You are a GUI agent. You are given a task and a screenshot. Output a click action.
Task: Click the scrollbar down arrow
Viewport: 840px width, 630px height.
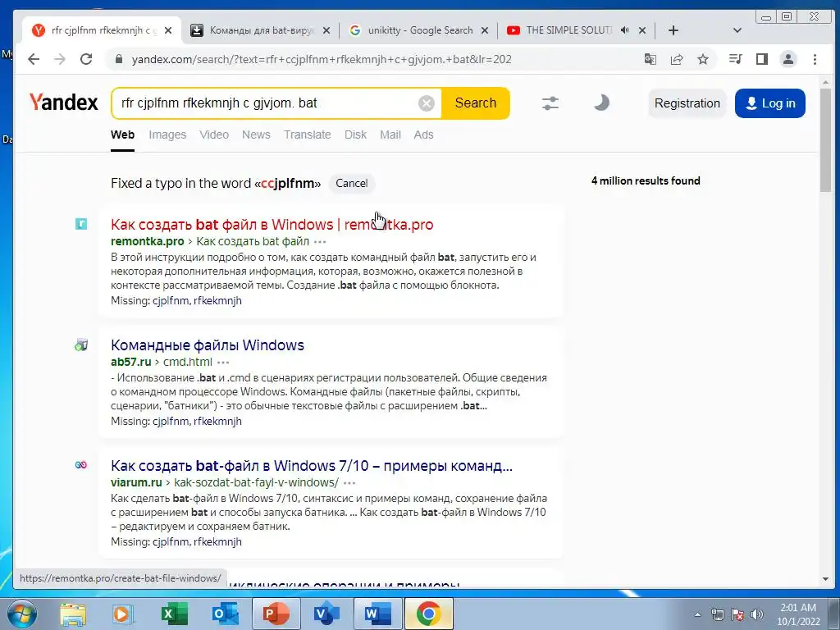pos(825,579)
